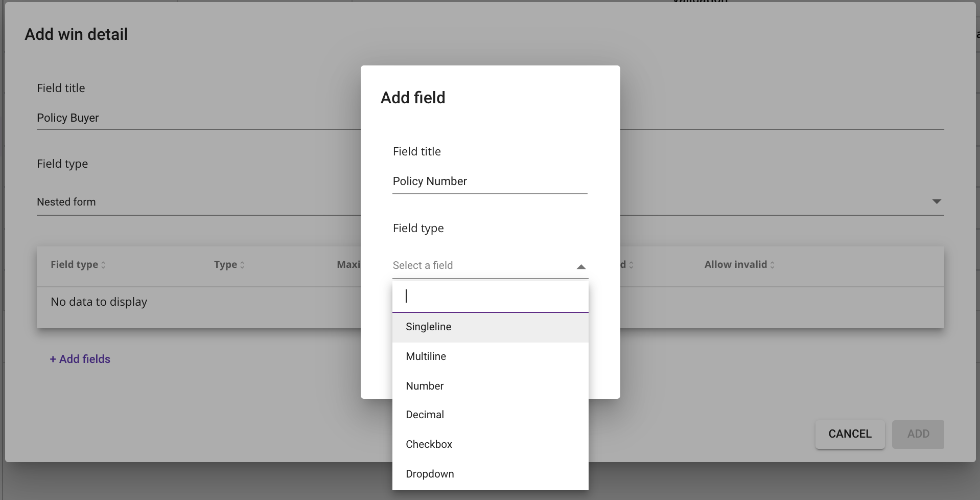
Task: Choose the Singleline field type option
Action: [x=428, y=327]
